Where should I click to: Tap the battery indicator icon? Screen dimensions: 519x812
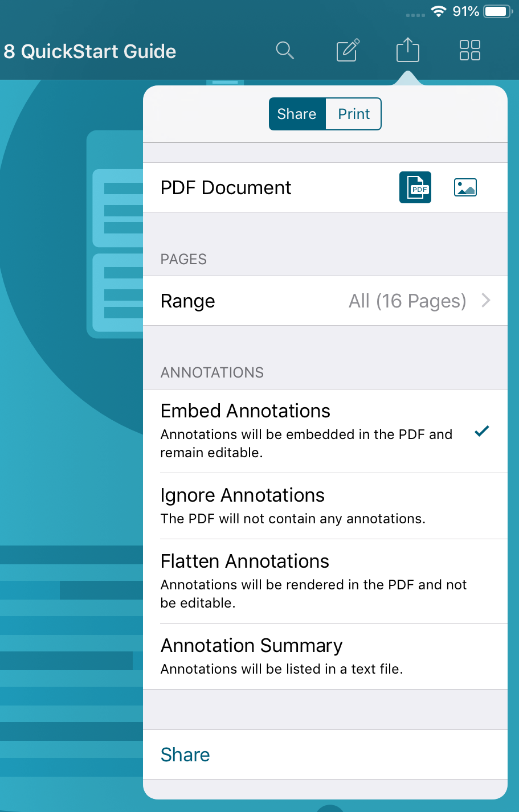[498, 12]
